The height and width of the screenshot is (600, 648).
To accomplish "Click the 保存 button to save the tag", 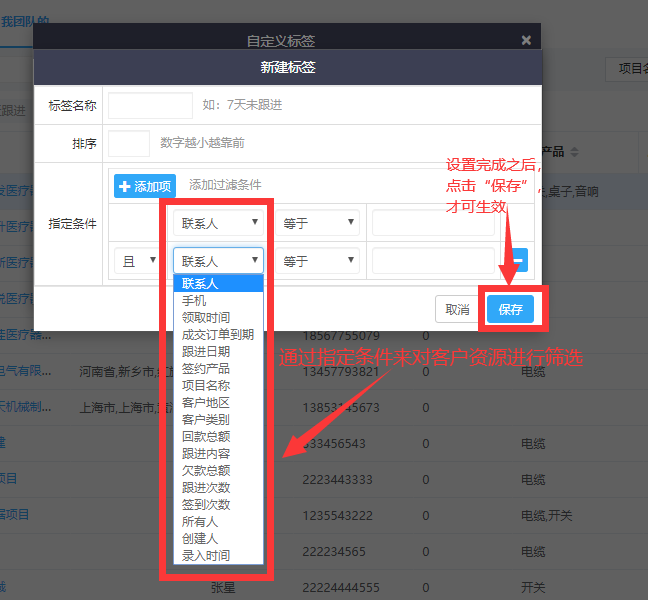I will (510, 309).
